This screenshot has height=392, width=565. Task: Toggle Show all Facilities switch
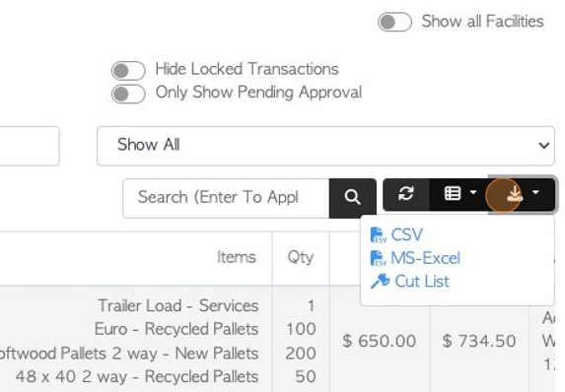click(x=394, y=22)
